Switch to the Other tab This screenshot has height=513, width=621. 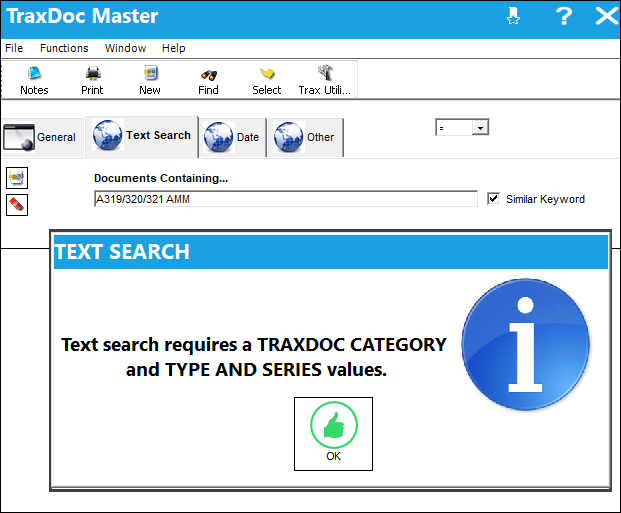(305, 137)
